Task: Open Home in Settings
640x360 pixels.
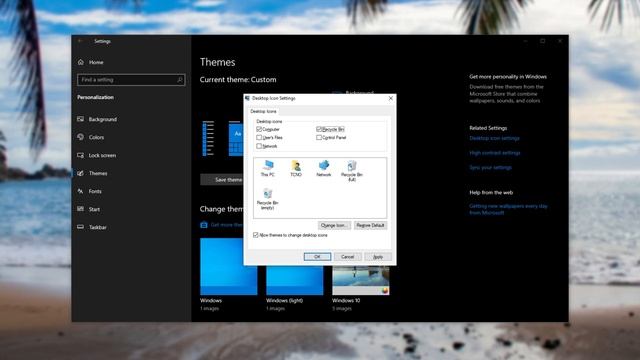Action: coord(96,62)
